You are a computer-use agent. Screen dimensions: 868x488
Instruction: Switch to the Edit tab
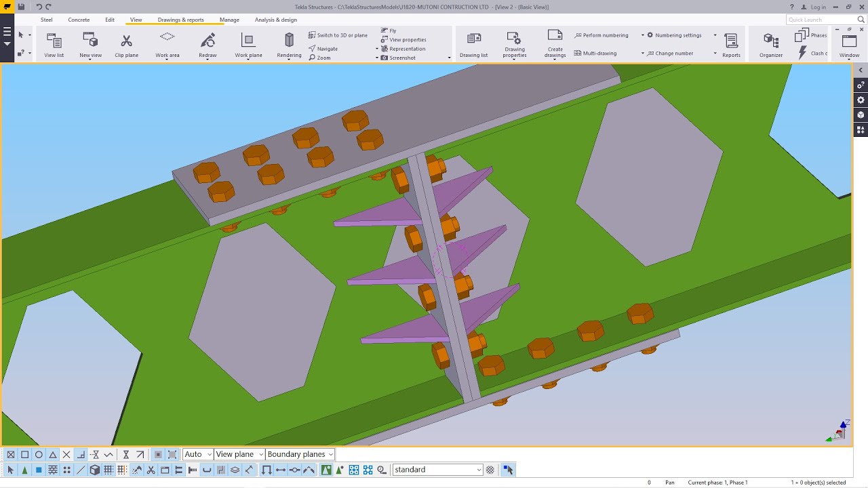pyautogui.click(x=110, y=20)
